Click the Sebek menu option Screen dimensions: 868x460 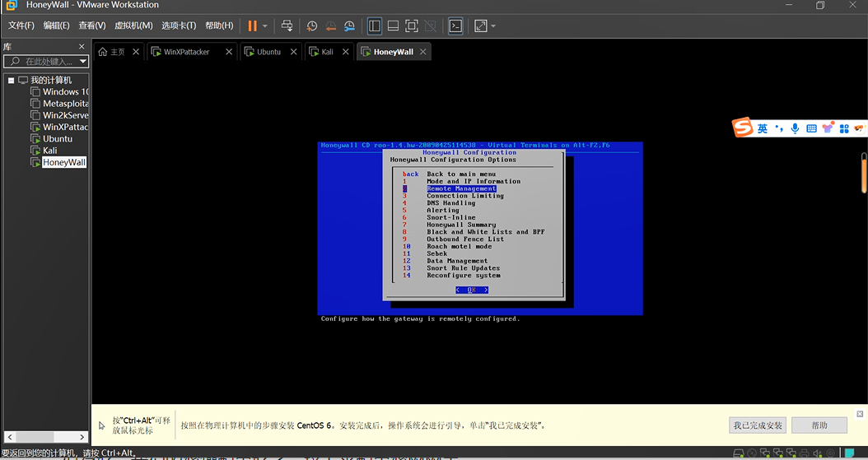tap(436, 253)
